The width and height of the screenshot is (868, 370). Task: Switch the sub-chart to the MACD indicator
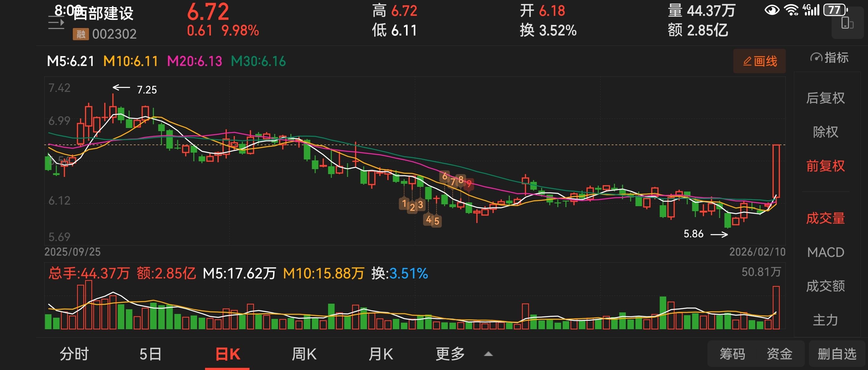825,252
